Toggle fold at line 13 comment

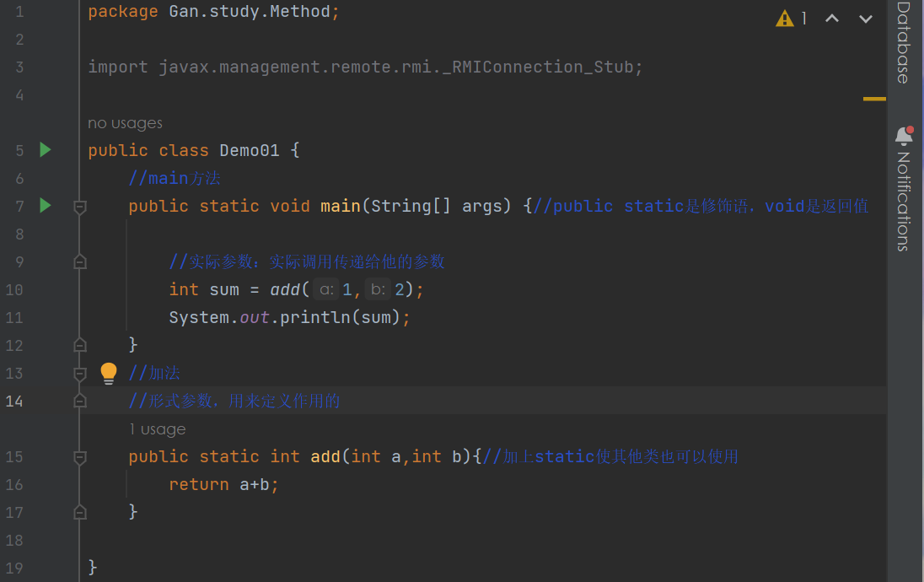[80, 373]
